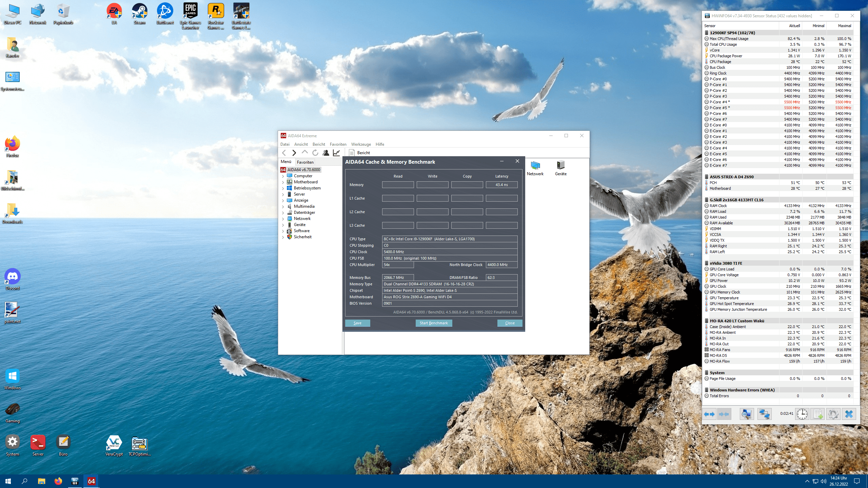Expand the Motherboard tree node

[x=283, y=182]
